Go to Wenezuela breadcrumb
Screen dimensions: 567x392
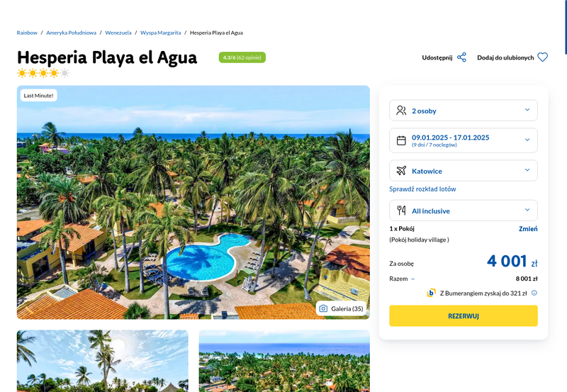[118, 33]
